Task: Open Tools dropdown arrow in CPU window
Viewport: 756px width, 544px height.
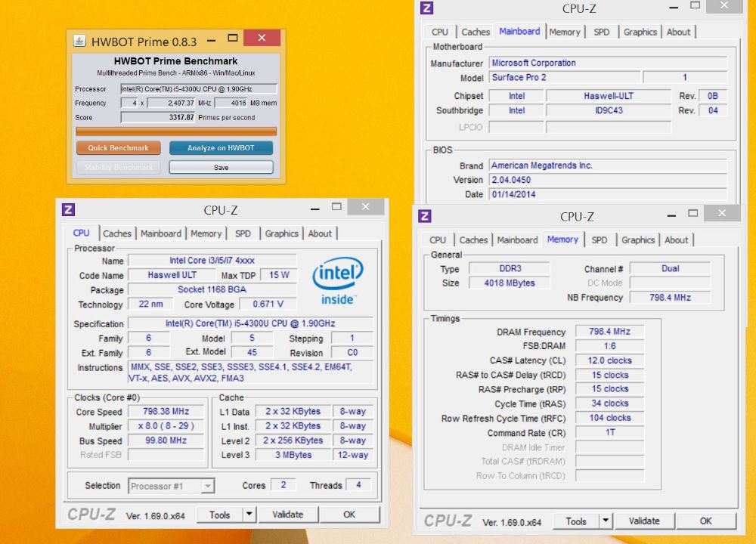Action: [249, 514]
